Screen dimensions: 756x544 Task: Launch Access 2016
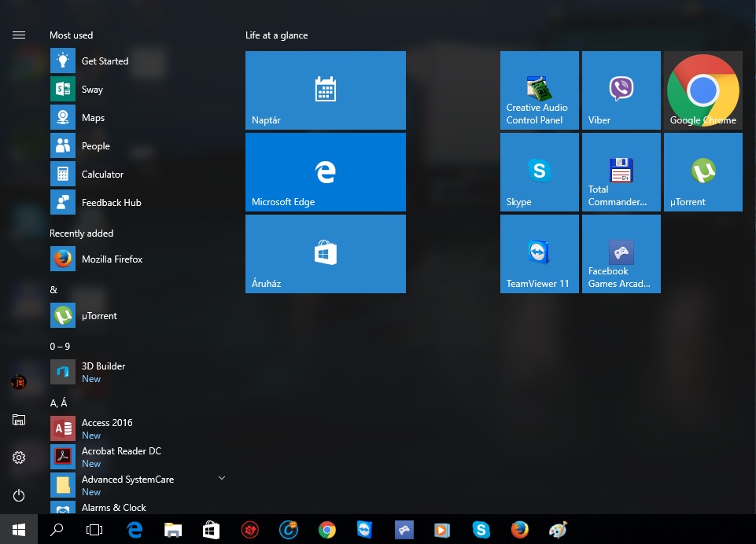pos(138,429)
